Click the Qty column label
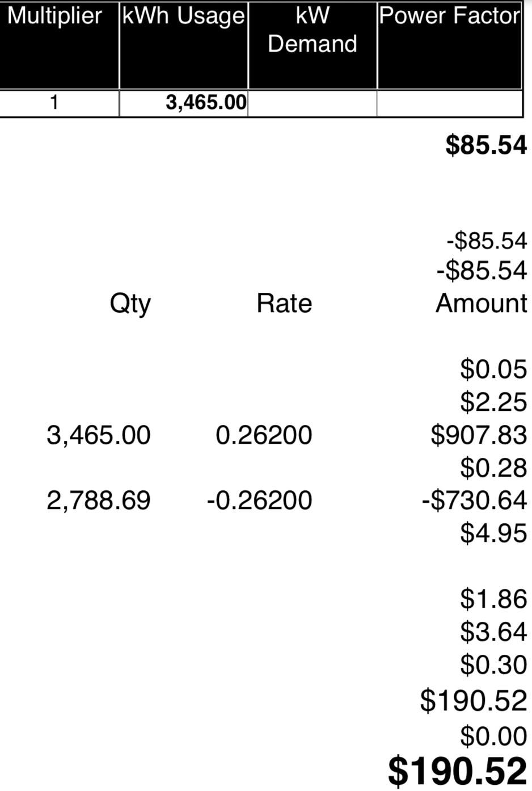 (130, 304)
